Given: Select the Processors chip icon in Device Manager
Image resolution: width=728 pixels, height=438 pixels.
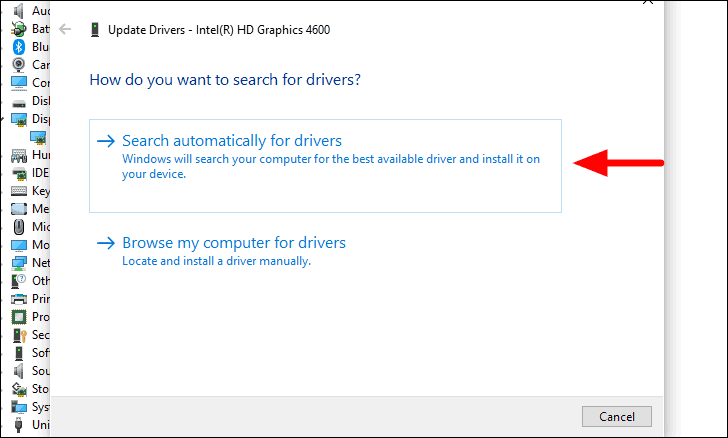Looking at the screenshot, I should (19, 317).
